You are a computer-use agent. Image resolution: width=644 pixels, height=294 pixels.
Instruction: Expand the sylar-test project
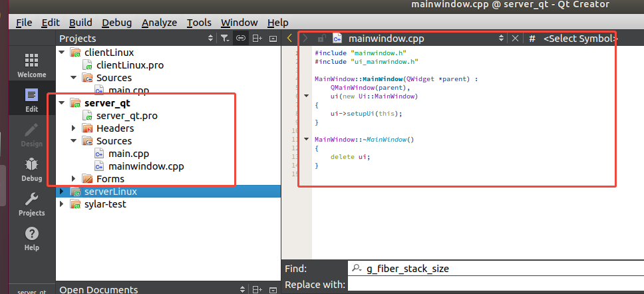coord(62,204)
